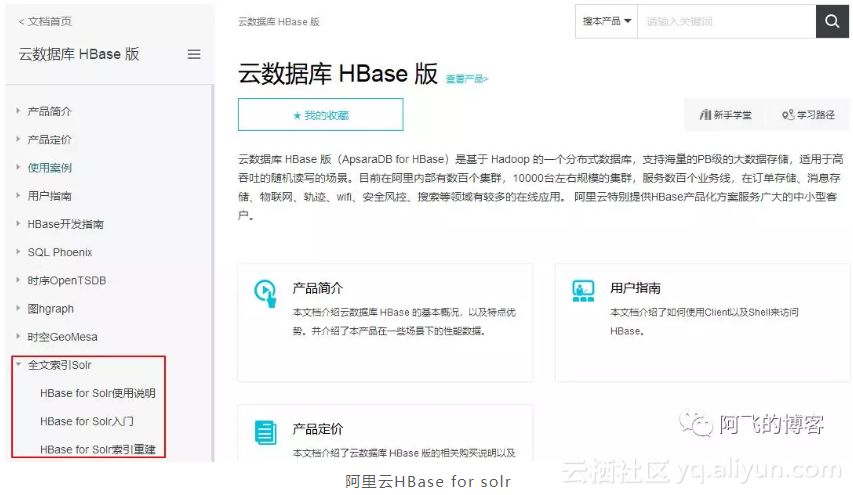Open the 搜本产品 search scope dropdown
Viewport: 853px width, 495px height.
pyautogui.click(x=606, y=21)
